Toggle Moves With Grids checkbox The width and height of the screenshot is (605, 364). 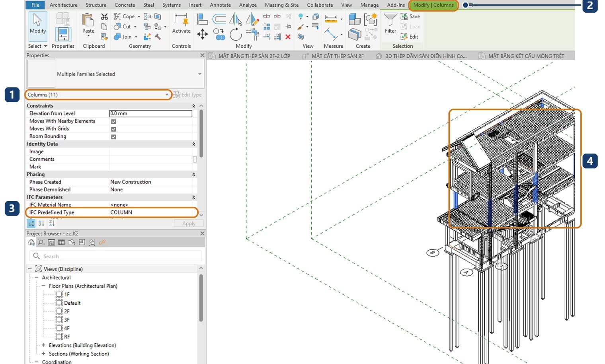[113, 129]
